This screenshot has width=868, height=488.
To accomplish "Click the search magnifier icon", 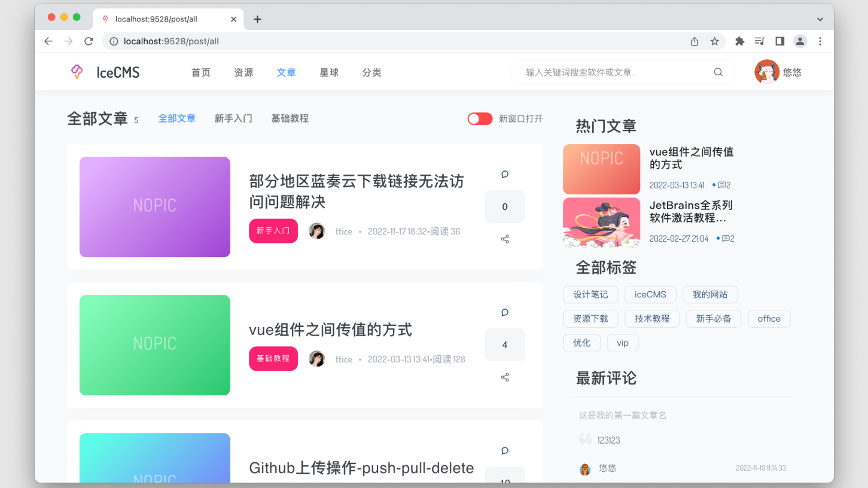I will (718, 72).
